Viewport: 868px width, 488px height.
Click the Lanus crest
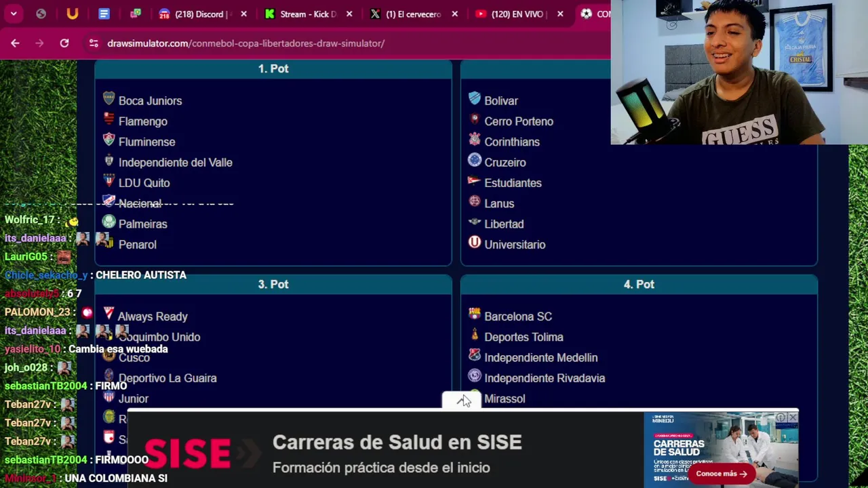pyautogui.click(x=475, y=201)
